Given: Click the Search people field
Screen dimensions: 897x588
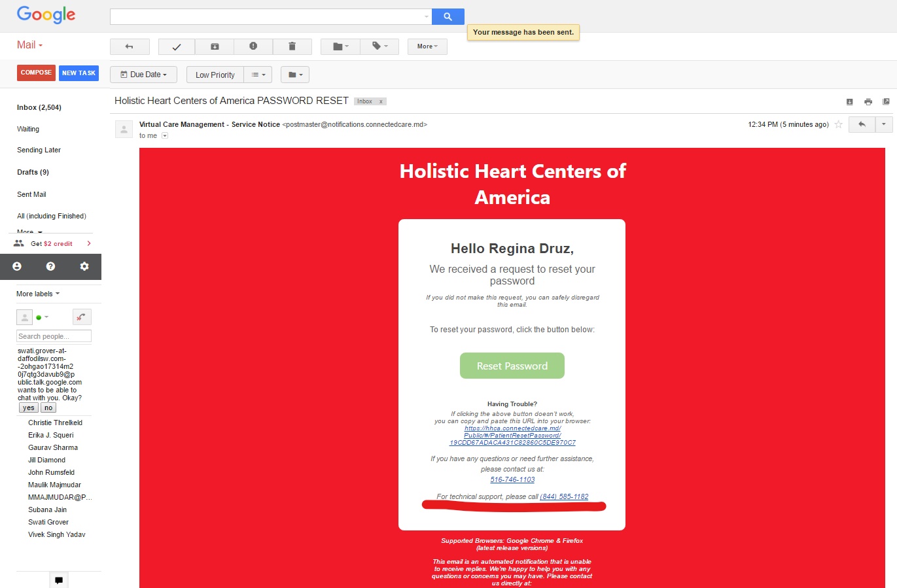Looking at the screenshot, I should pyautogui.click(x=54, y=336).
